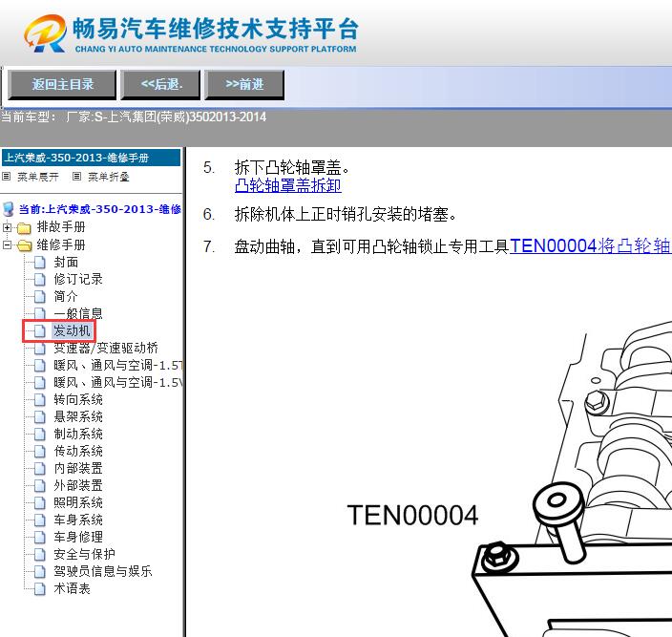672x637 pixels.
Task: Click the root node computer icon
Action: (x=9, y=209)
